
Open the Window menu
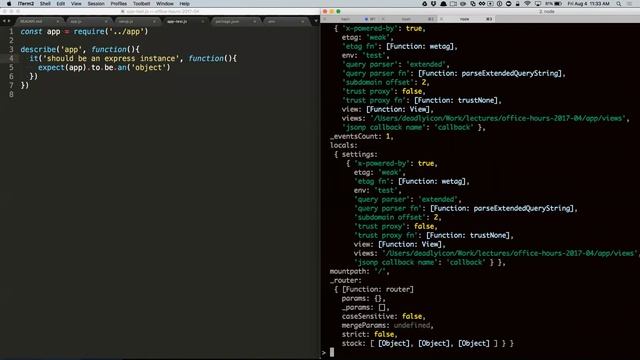[164, 4]
